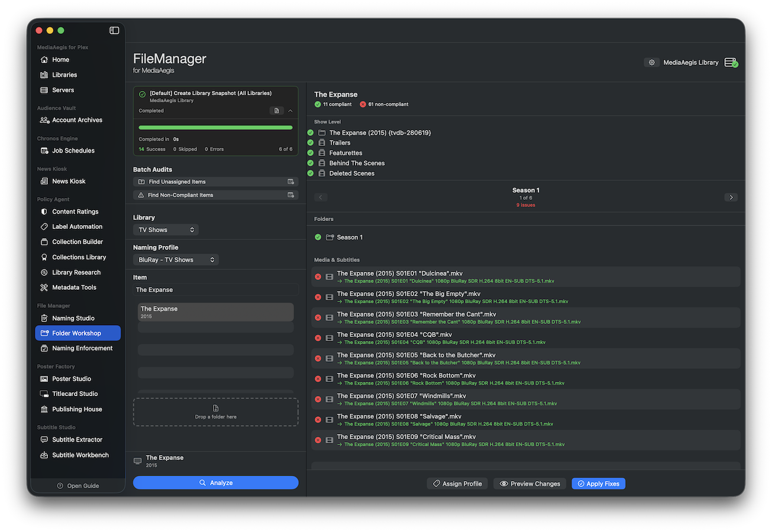This screenshot has height=532, width=772.
Task: Open options icon for Find Unassigned Items
Action: coord(290,182)
